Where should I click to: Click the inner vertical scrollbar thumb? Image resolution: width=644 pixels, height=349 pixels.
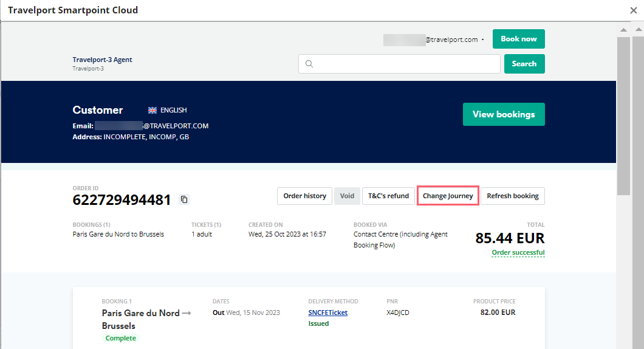[x=623, y=116]
